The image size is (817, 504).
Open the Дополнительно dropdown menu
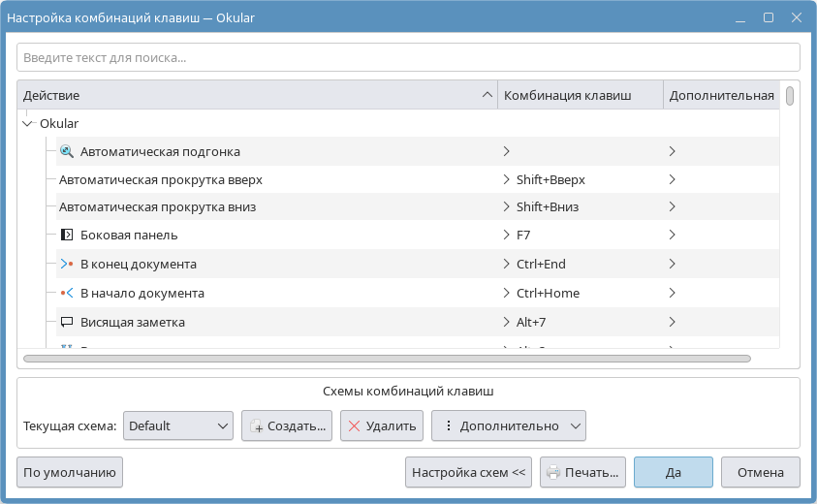[x=508, y=425]
